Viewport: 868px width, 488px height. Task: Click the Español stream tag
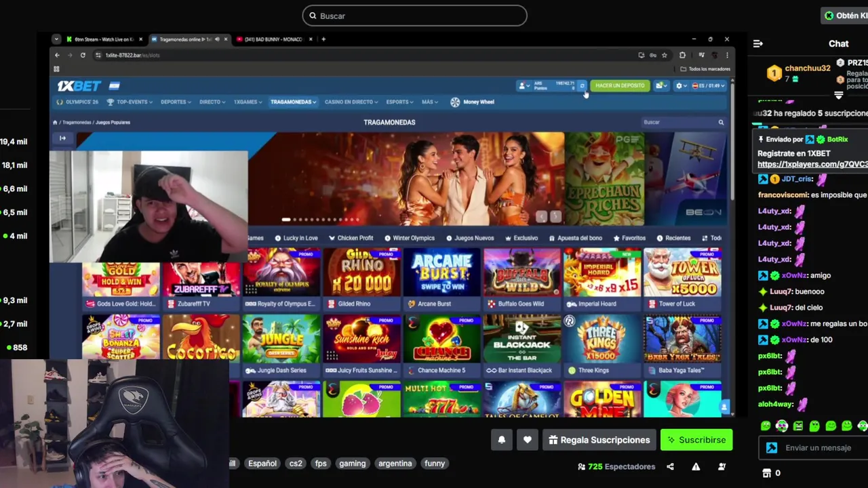tap(262, 464)
